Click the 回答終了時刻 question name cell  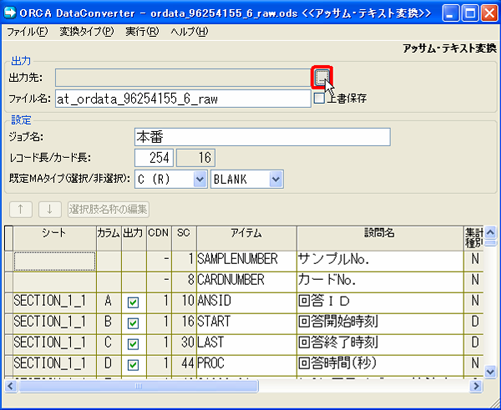pos(380,344)
